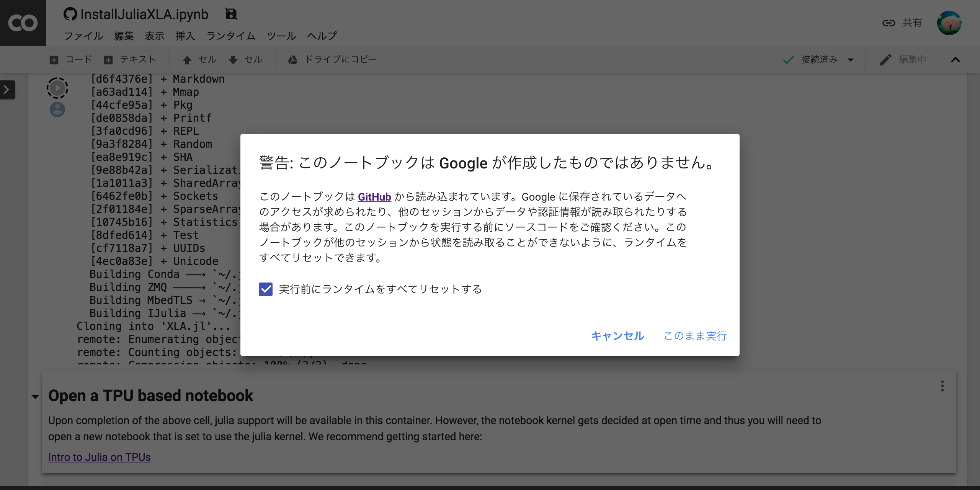Viewport: 980px width, 490px height.
Task: Click このまま実行 in the warning dialog
Action: 695,336
